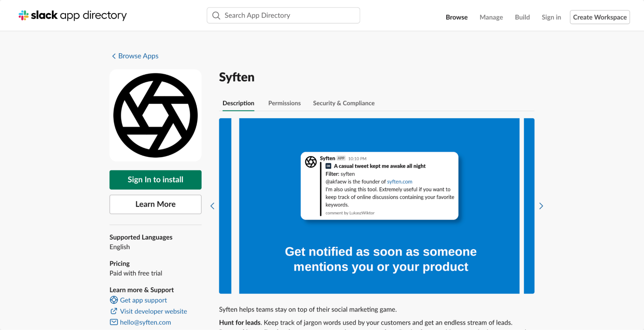
Task: Click the Learn more & Support heading
Action: point(141,290)
